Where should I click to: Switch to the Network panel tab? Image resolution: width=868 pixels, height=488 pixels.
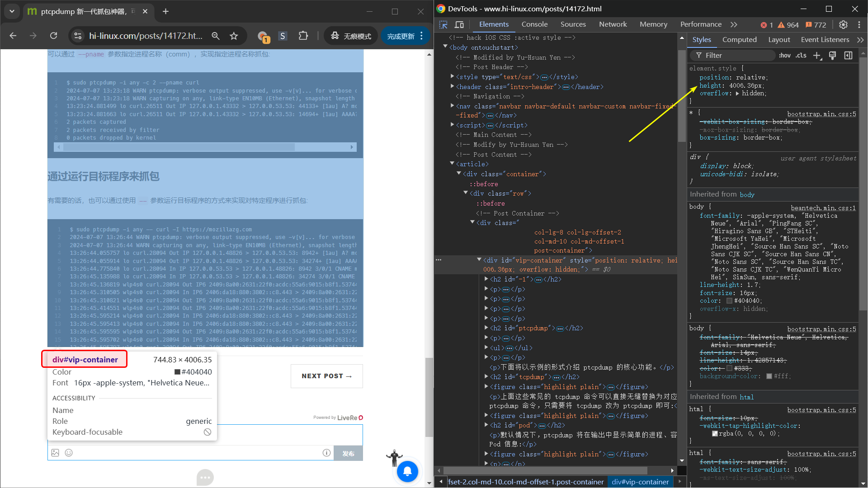(613, 24)
